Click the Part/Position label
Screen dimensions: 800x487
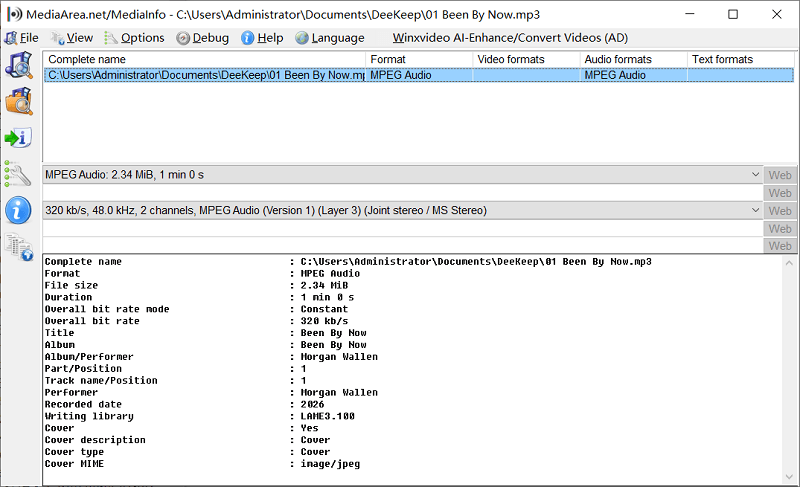click(x=83, y=369)
